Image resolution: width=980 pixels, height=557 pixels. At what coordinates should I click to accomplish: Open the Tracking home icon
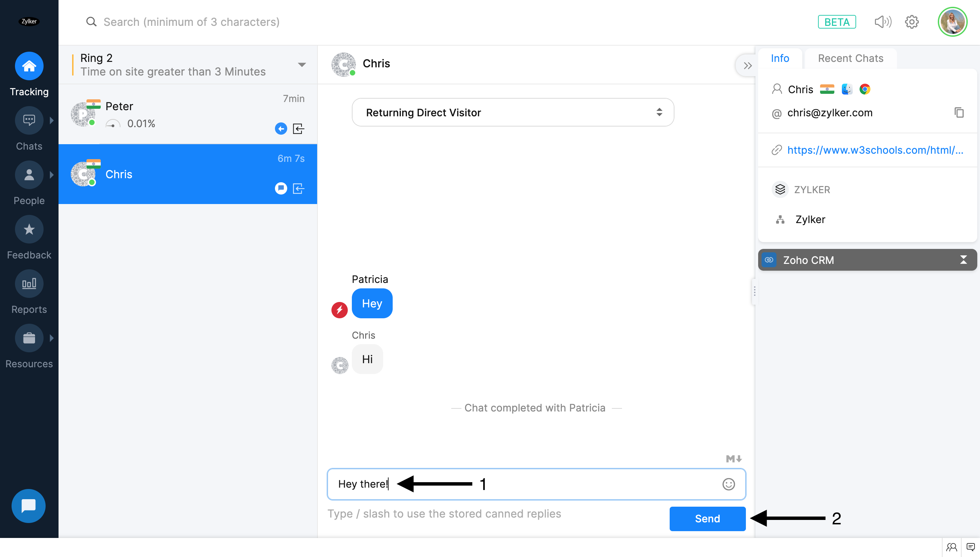(29, 66)
